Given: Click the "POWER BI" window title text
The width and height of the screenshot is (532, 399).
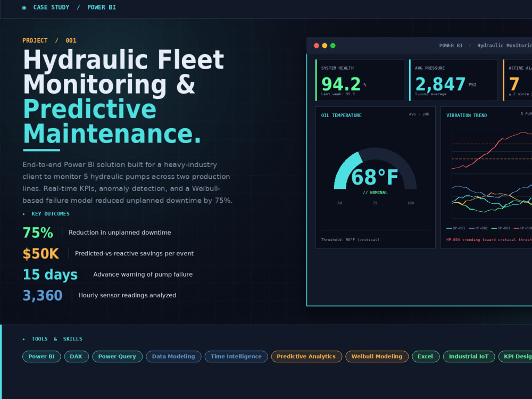Looking at the screenshot, I should pyautogui.click(x=451, y=45).
